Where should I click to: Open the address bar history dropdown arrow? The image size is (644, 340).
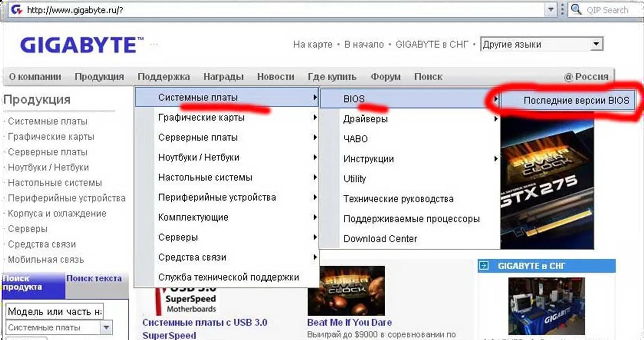click(550, 10)
